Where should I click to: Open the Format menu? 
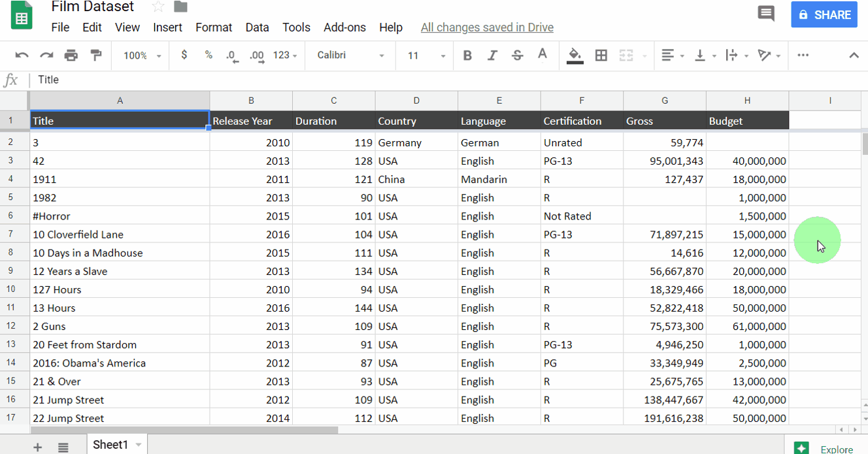pyautogui.click(x=214, y=27)
